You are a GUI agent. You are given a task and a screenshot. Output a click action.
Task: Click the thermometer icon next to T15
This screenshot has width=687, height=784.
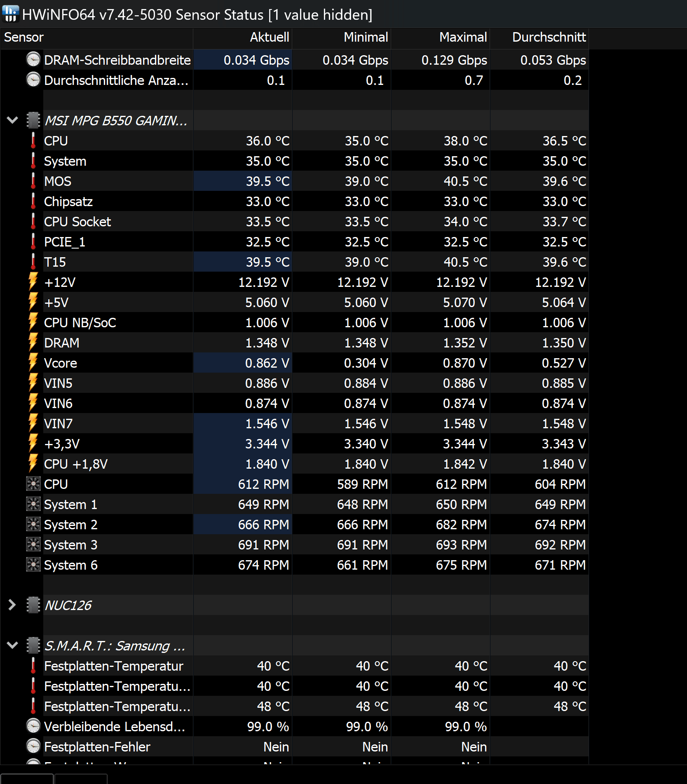[33, 262]
